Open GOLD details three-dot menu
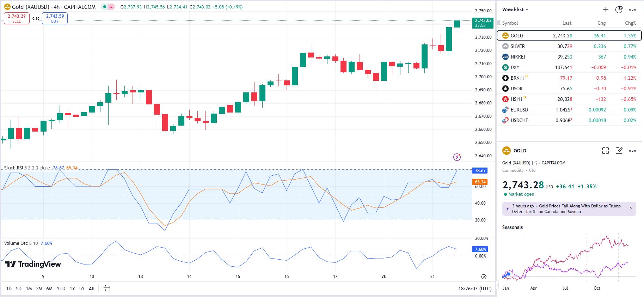The height and width of the screenshot is (297, 644). click(x=633, y=151)
